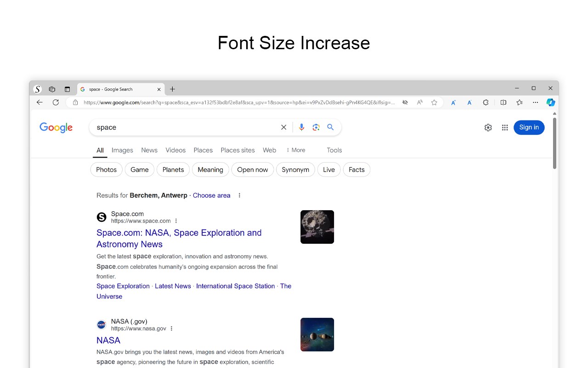Switch to the Web tab
The image size is (588, 368).
(x=270, y=150)
